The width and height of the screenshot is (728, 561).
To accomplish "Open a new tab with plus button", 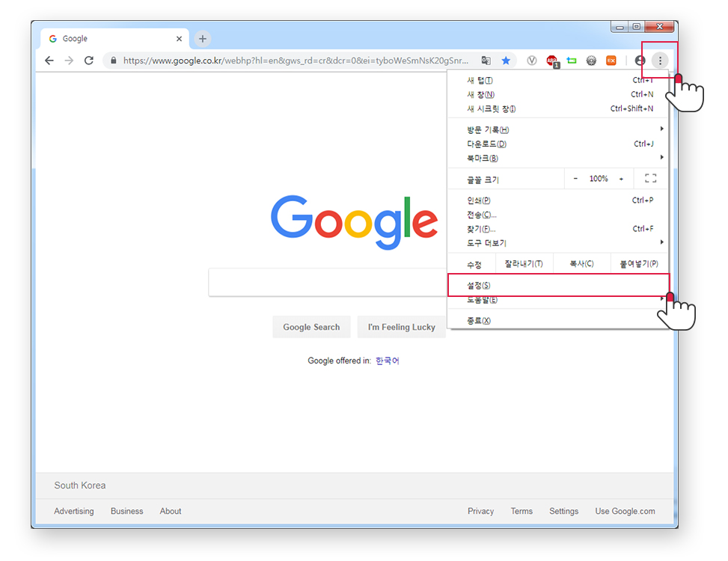I will click(203, 39).
